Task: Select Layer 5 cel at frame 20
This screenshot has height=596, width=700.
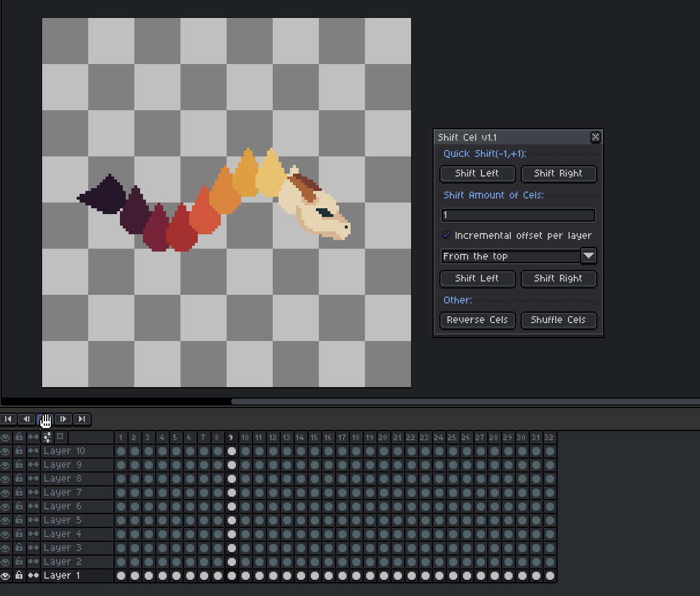Action: (384, 520)
